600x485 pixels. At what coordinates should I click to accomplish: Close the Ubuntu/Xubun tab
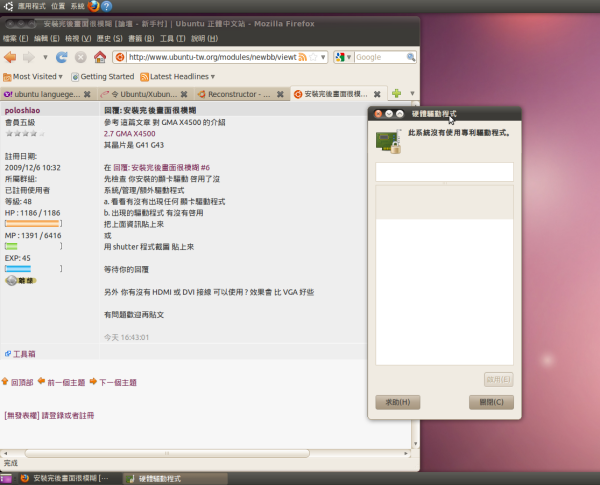184,94
